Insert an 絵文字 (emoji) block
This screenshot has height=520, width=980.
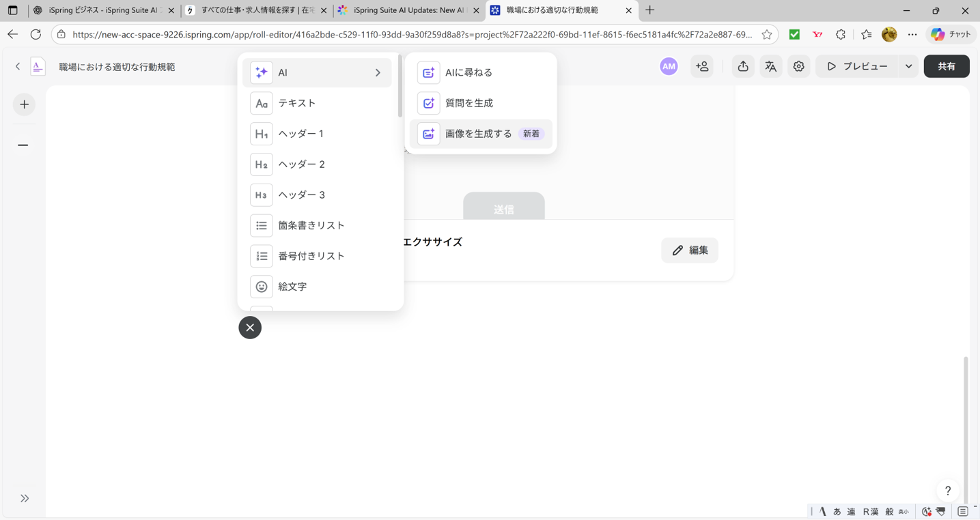pyautogui.click(x=318, y=286)
